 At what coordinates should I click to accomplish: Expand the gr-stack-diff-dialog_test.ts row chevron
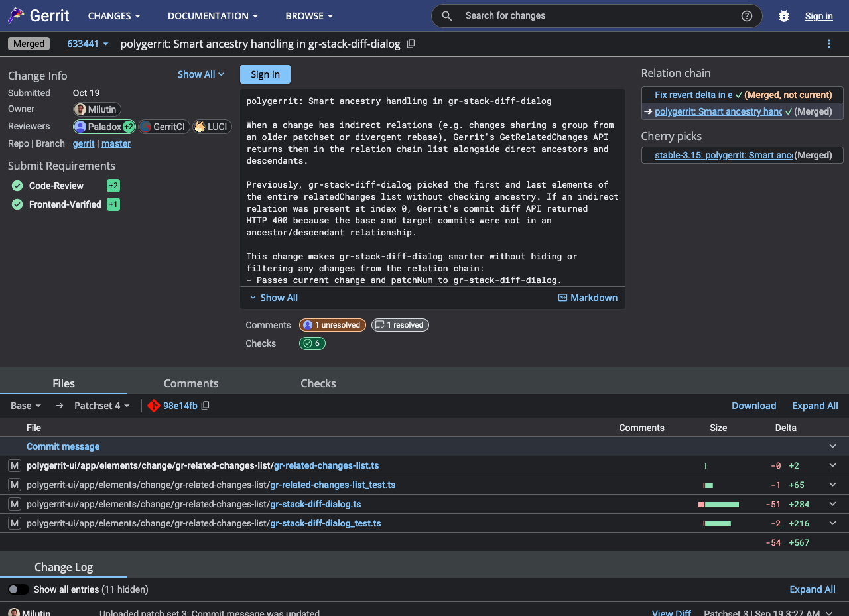(x=833, y=523)
